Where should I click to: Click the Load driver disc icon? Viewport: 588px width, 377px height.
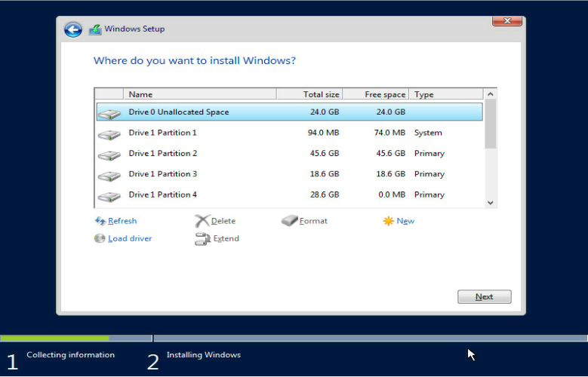[100, 238]
